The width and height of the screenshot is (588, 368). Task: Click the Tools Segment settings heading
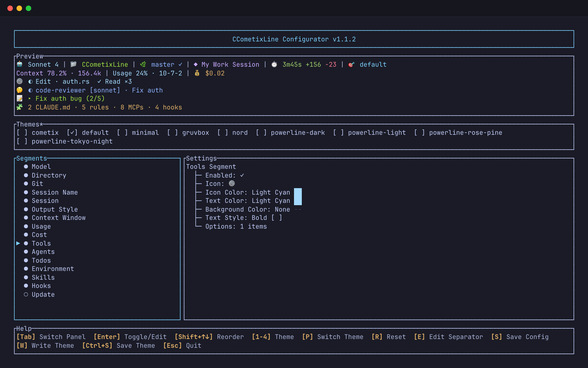click(211, 167)
